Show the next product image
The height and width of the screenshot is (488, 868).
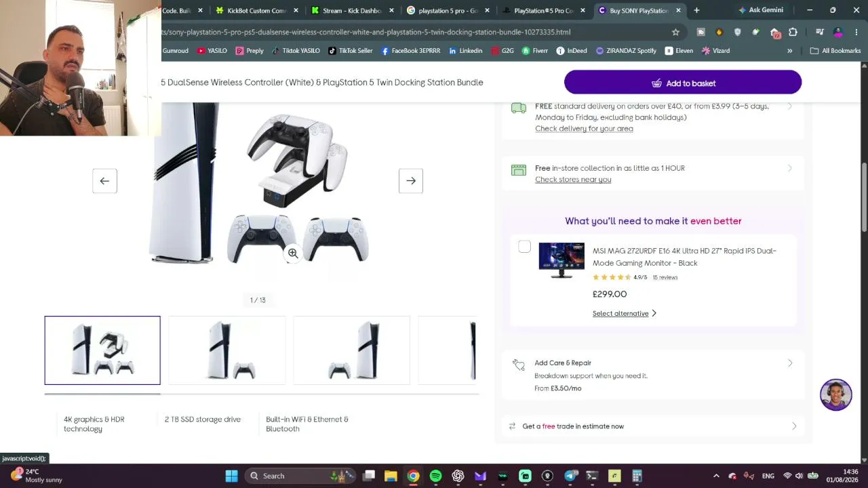pos(411,181)
